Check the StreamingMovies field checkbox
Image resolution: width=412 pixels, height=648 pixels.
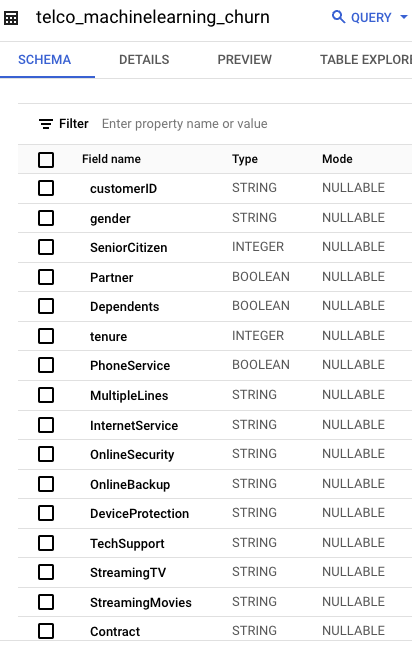(x=46, y=602)
